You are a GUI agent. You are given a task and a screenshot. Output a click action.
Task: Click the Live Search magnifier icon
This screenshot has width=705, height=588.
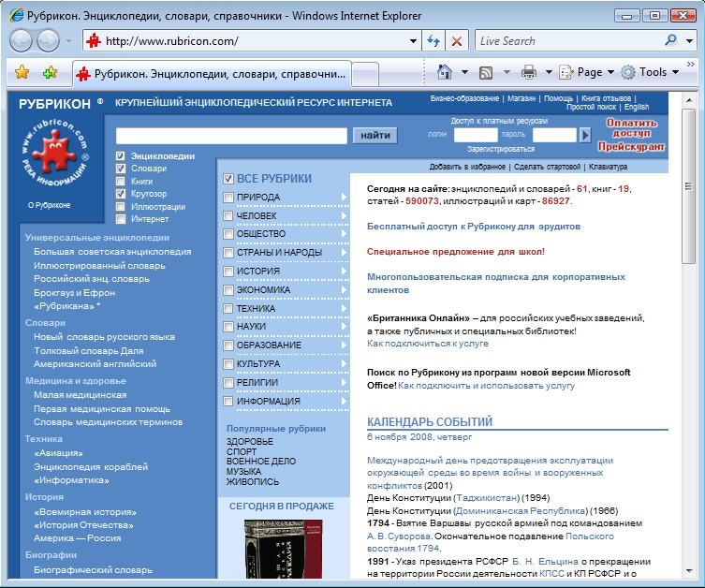pos(671,40)
